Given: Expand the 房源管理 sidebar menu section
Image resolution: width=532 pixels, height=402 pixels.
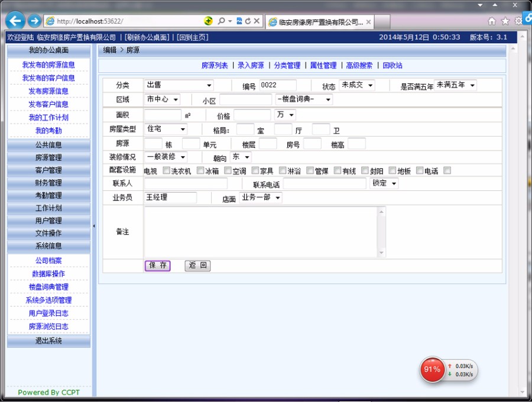Looking at the screenshot, I should pos(48,158).
